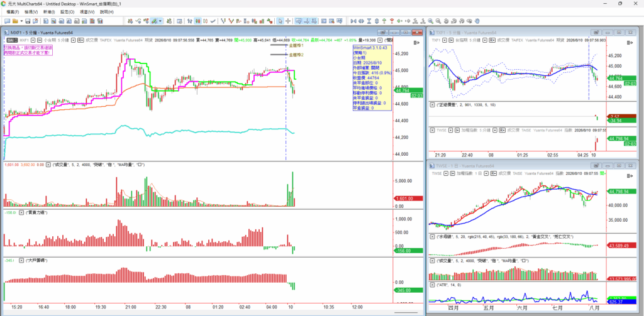Viewport: 644px width, 316px height.
Task: Click the format window toolbar icon
Action: 179,21
